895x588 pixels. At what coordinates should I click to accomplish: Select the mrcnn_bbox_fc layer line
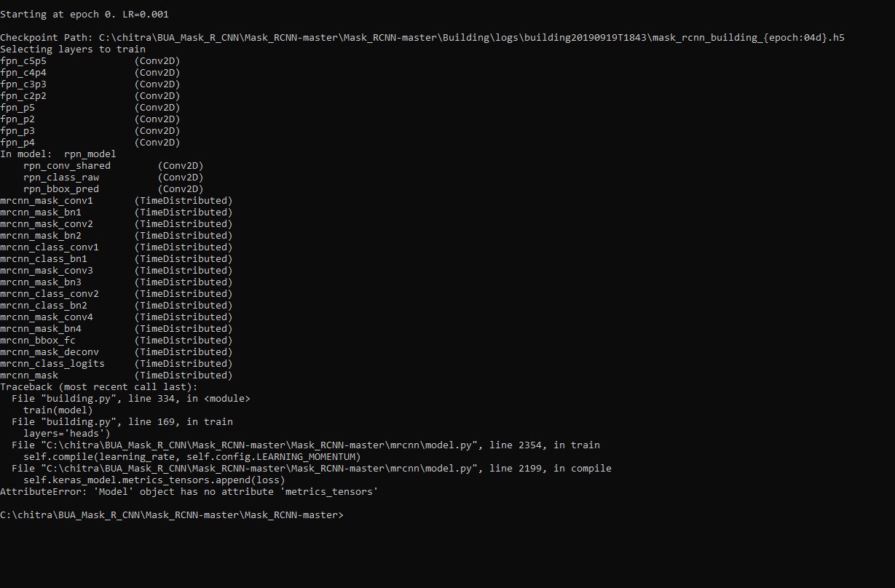117,341
